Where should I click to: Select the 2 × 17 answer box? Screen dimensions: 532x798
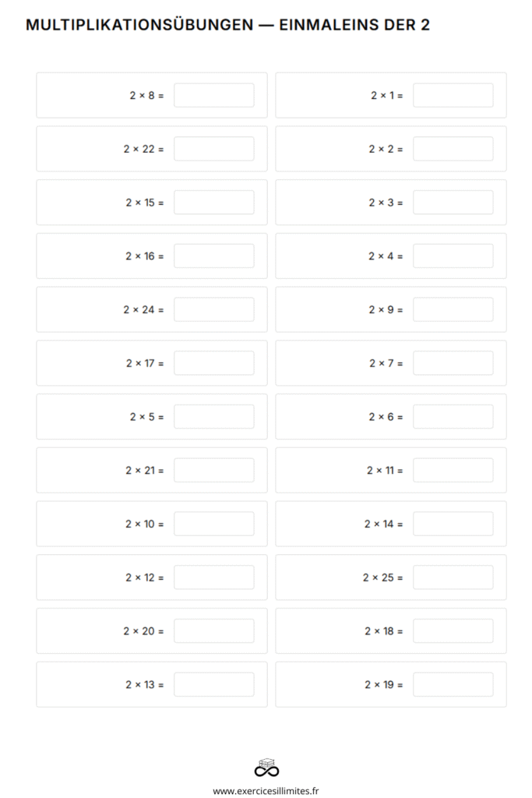click(x=213, y=363)
